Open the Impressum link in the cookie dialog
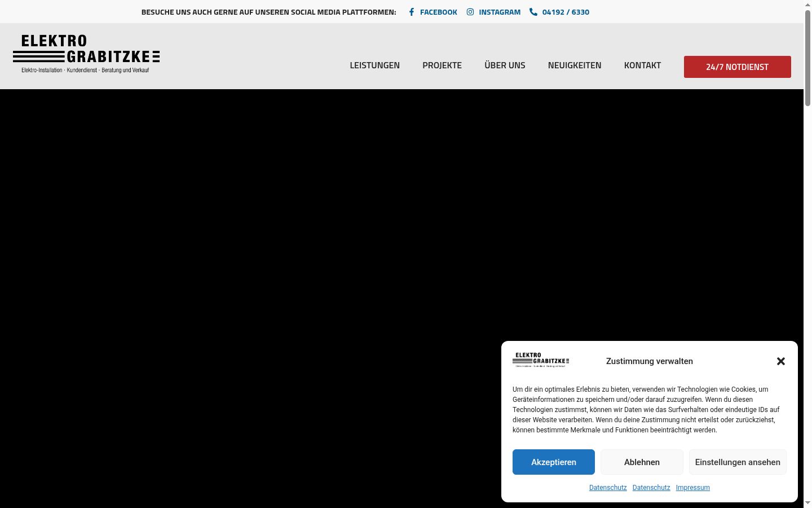The width and height of the screenshot is (812, 508). 693,488
